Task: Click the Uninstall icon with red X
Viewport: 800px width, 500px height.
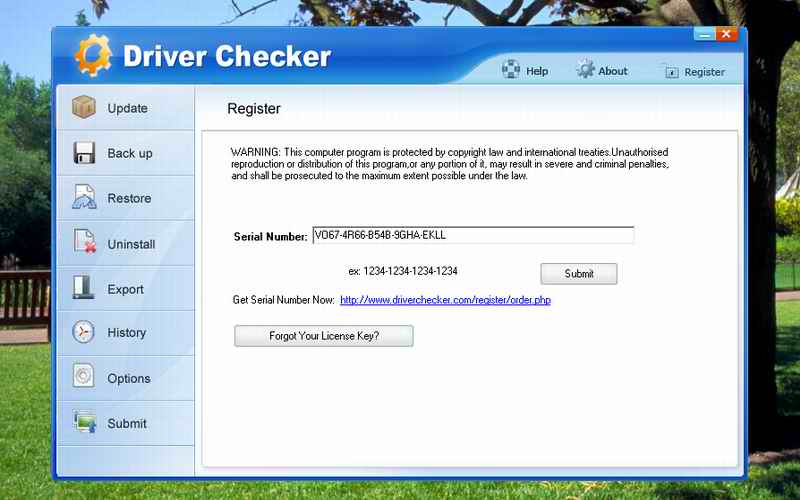Action: (x=84, y=243)
